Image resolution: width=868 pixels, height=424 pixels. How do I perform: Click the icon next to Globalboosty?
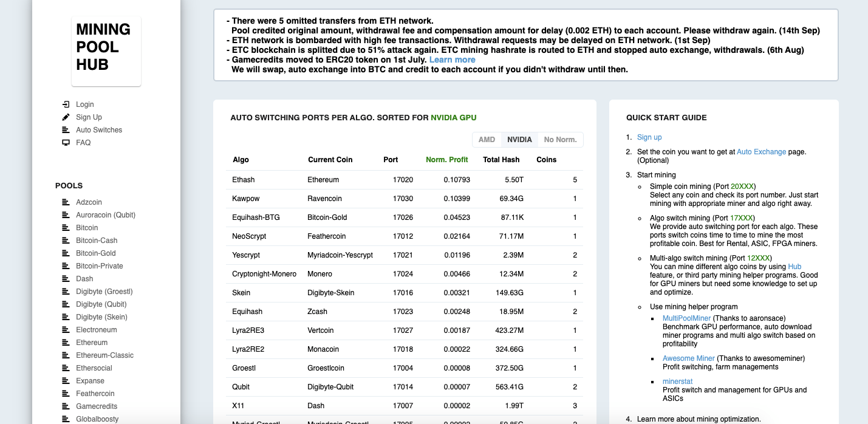tap(66, 419)
